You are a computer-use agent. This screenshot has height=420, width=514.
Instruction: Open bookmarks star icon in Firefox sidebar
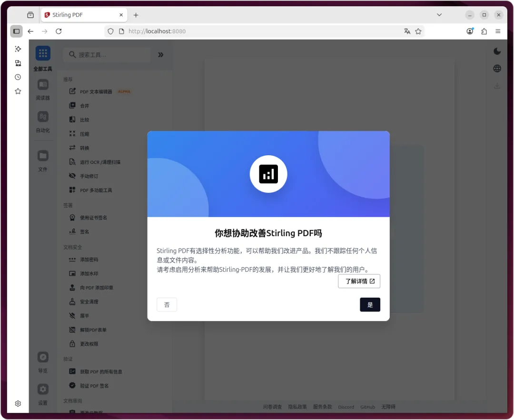pyautogui.click(x=18, y=91)
